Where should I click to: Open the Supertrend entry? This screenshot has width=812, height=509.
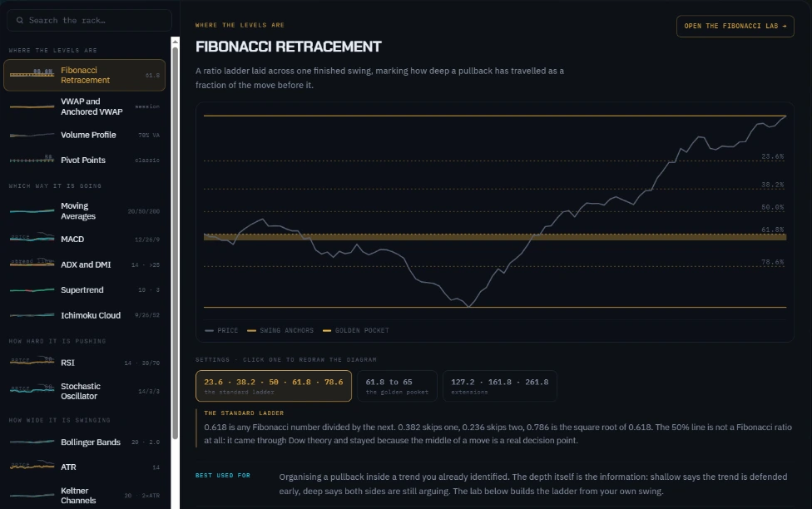pos(84,290)
